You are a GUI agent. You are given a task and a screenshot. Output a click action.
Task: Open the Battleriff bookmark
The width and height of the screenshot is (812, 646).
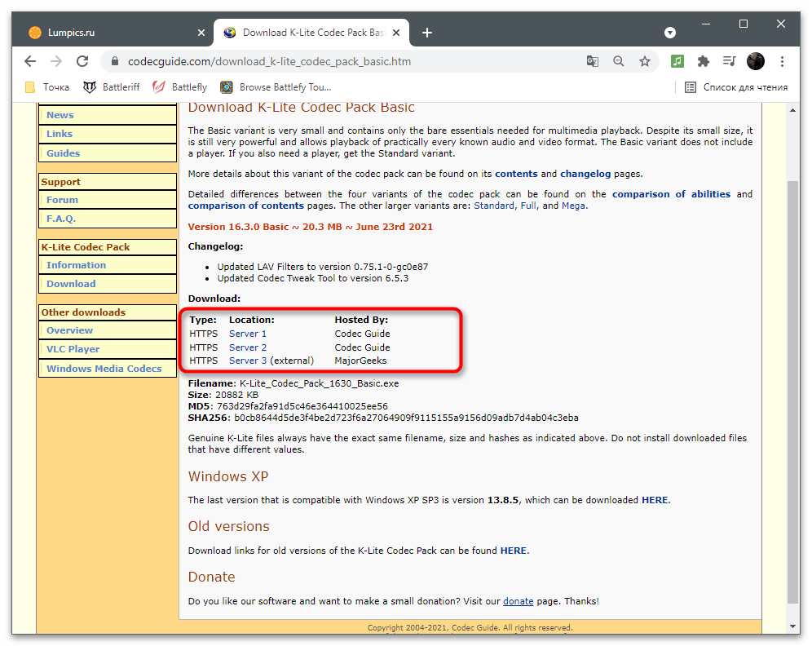click(112, 87)
